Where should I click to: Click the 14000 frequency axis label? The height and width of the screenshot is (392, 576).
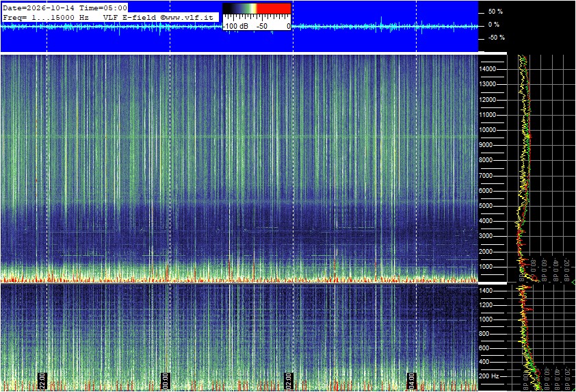click(488, 69)
